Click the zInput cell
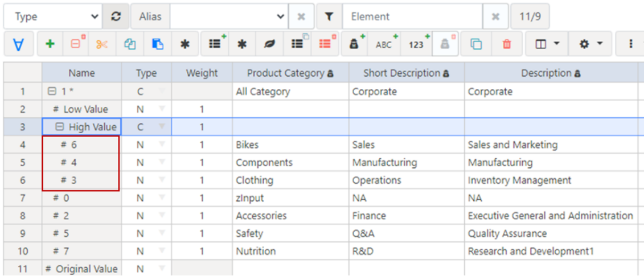The height and width of the screenshot is (280, 644). click(x=290, y=198)
